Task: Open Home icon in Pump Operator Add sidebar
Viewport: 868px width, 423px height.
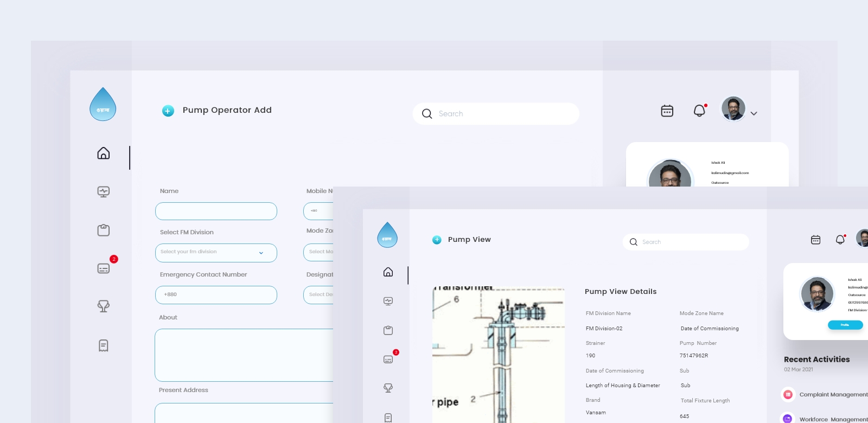Action: (x=103, y=153)
